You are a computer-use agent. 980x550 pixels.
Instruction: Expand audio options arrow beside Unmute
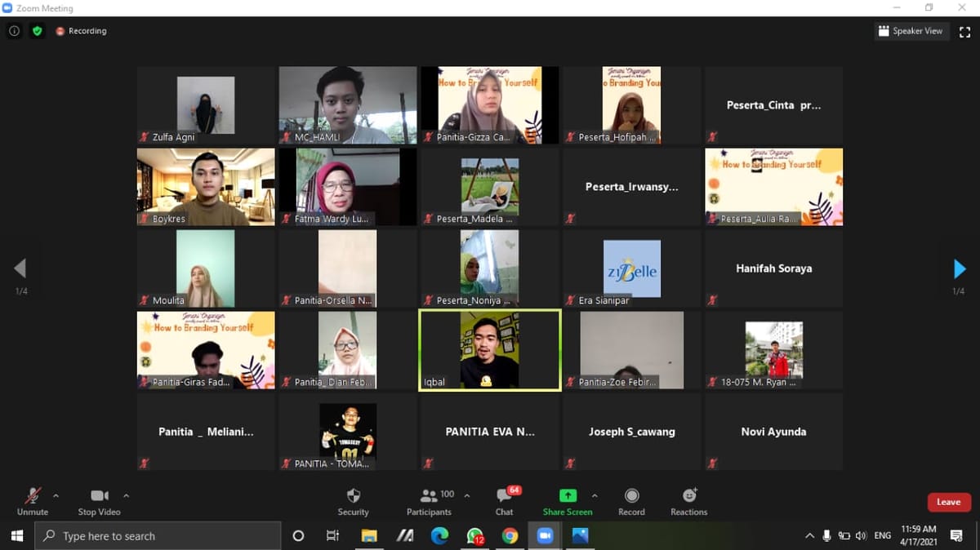[x=56, y=495]
